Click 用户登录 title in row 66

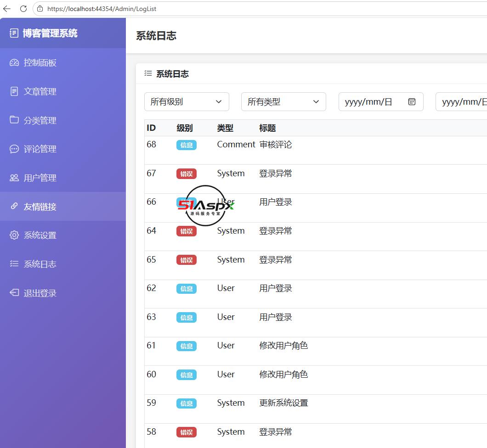pos(276,202)
